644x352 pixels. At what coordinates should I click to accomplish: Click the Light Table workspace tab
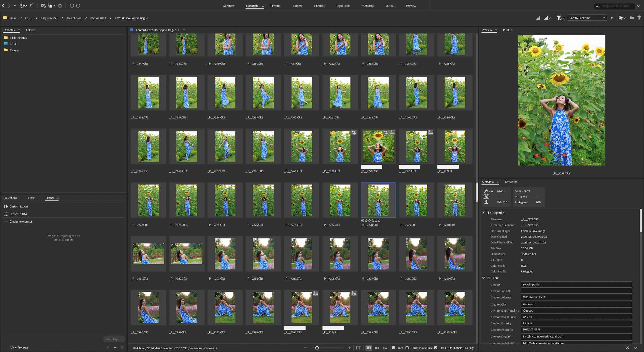(343, 6)
